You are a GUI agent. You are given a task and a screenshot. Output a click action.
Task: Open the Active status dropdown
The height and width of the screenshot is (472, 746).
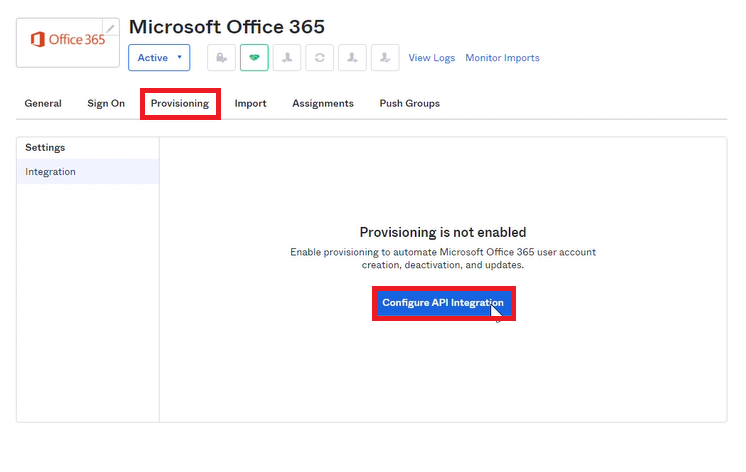159,58
